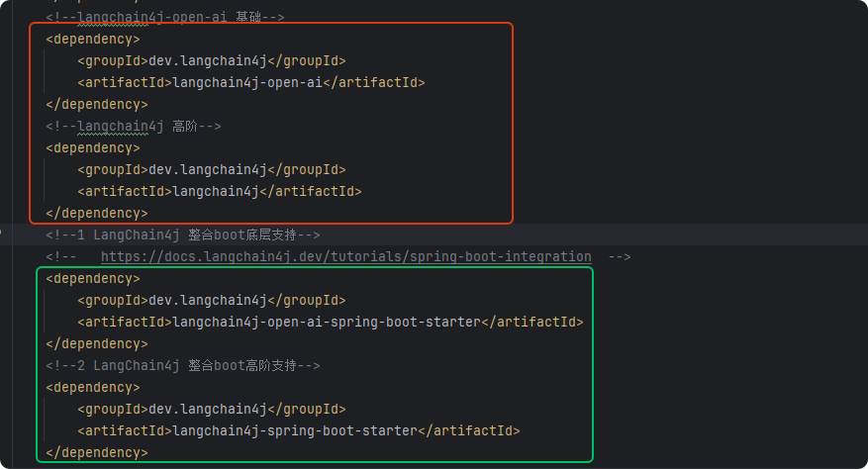
Task: Place the cursor on the artifactId 'langchain4j-open-ai' line
Action: (251, 82)
